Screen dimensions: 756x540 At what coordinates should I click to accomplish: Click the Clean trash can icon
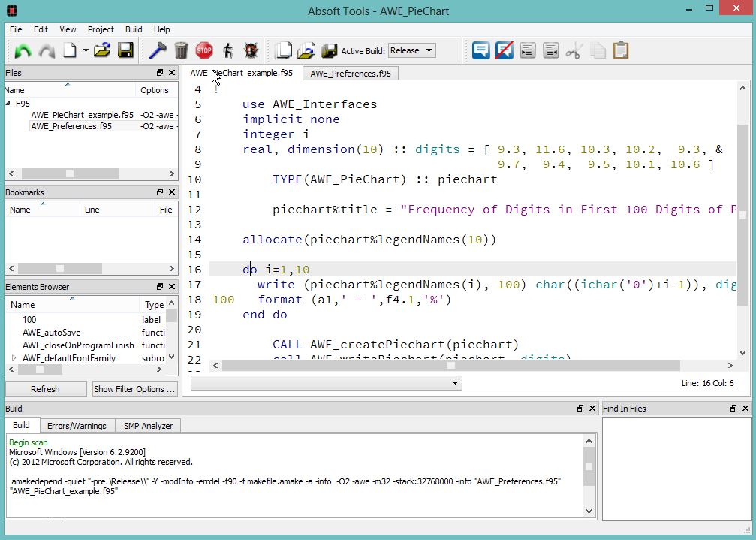pyautogui.click(x=181, y=51)
